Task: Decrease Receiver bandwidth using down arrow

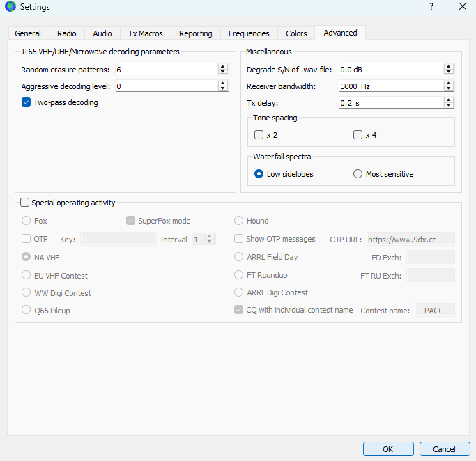Action: click(x=449, y=89)
